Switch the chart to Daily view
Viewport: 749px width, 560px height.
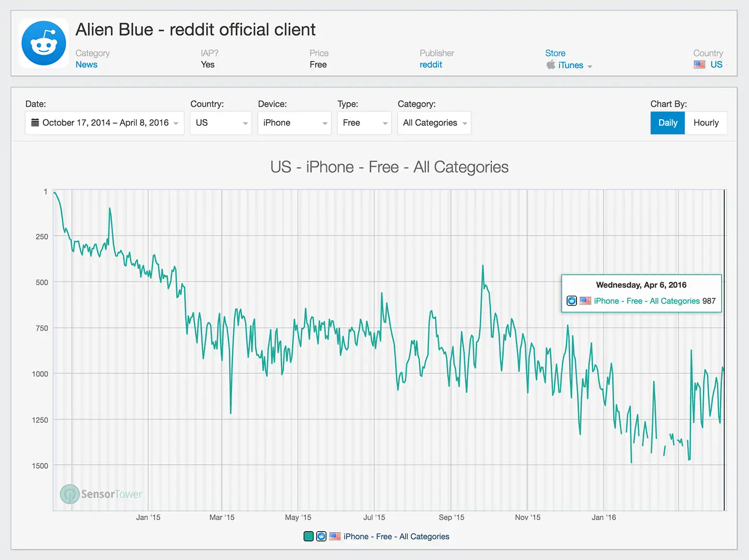pos(667,123)
